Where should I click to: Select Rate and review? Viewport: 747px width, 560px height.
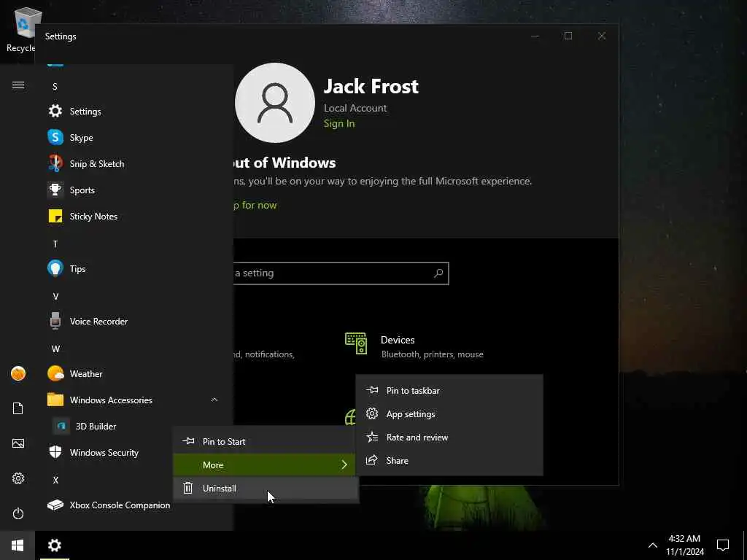pos(449,437)
